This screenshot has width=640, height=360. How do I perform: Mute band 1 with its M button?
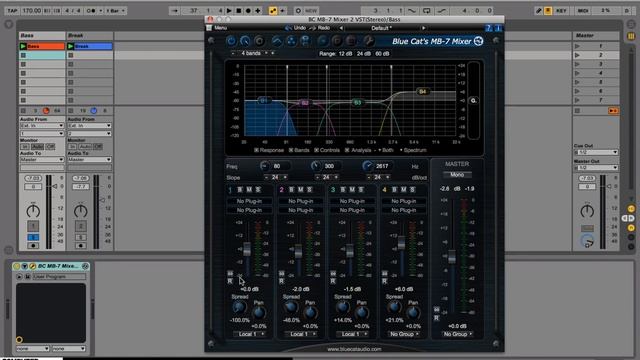pyautogui.click(x=249, y=189)
